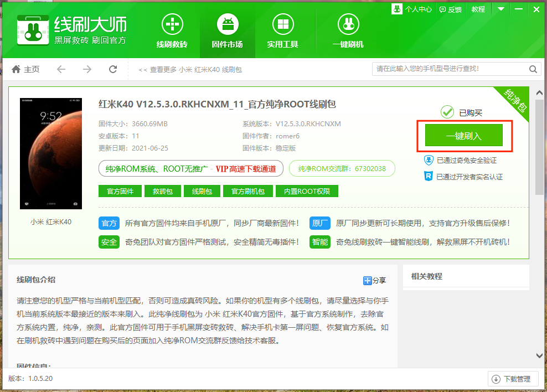547x392 pixels.
Task: Open 个人中心 user center
Action: coord(412,9)
